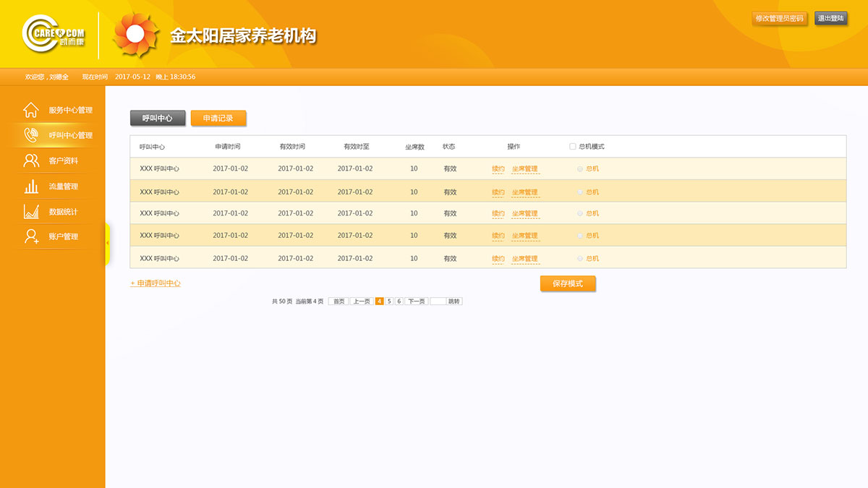Click the 申请时间 column header
Screen dimensions: 868x488
click(227, 147)
